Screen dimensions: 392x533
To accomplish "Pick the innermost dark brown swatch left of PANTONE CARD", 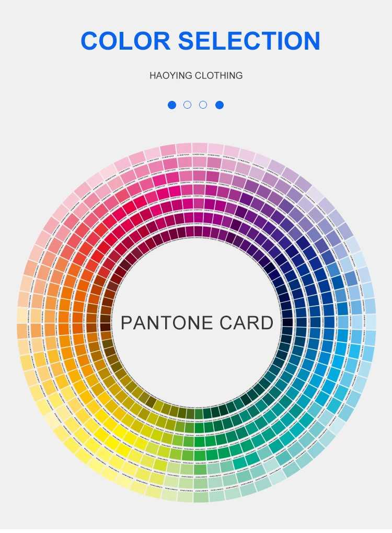I will pyautogui.click(x=106, y=327).
